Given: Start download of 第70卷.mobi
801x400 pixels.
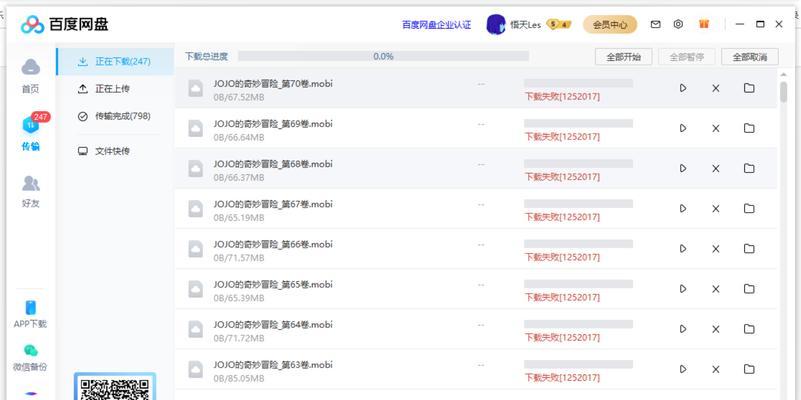Looking at the screenshot, I should [683, 88].
